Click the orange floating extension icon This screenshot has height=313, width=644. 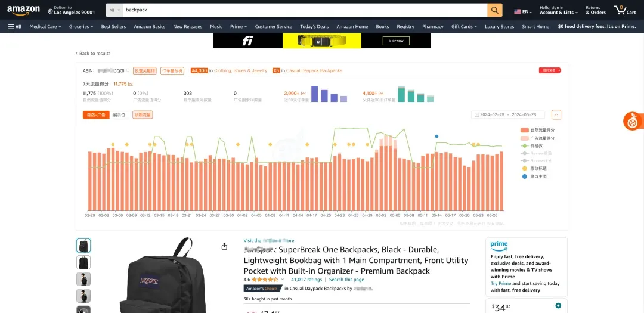pyautogui.click(x=633, y=121)
